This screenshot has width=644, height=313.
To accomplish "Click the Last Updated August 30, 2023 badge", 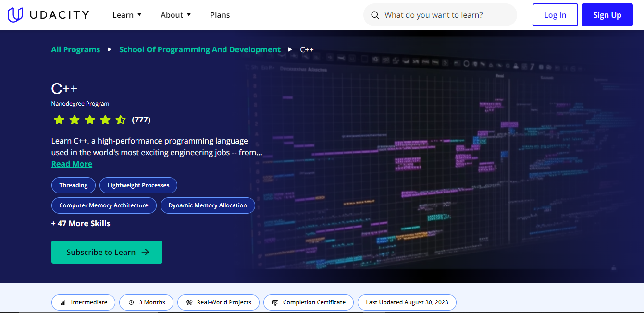I will [407, 302].
